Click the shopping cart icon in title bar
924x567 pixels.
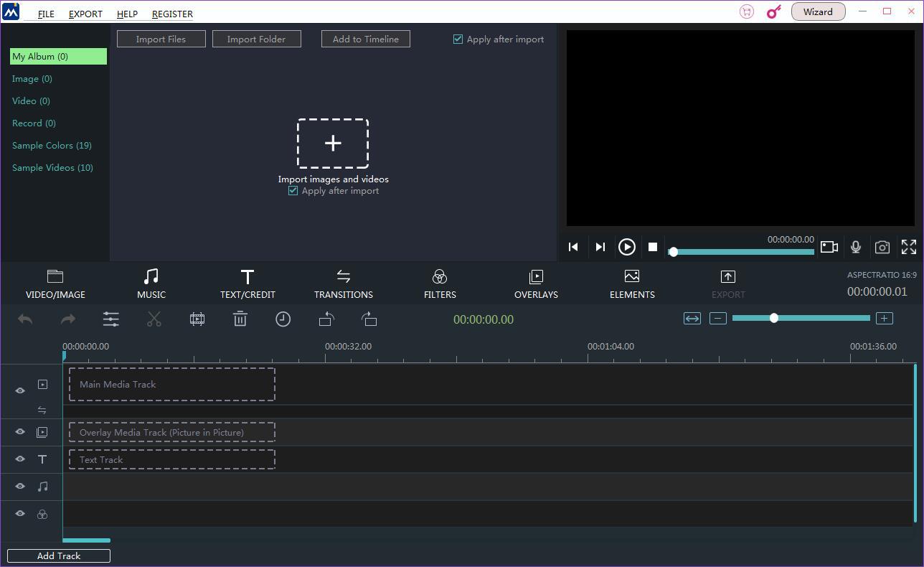click(747, 11)
